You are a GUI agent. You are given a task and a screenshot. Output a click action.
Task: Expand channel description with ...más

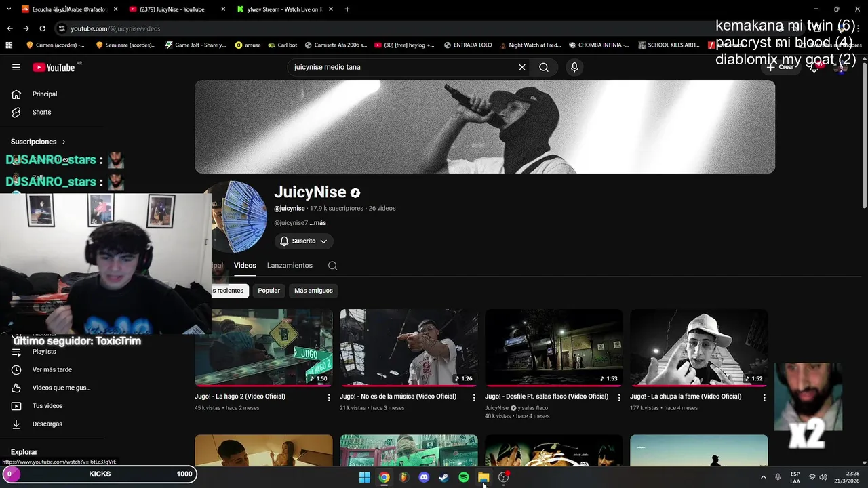click(317, 223)
